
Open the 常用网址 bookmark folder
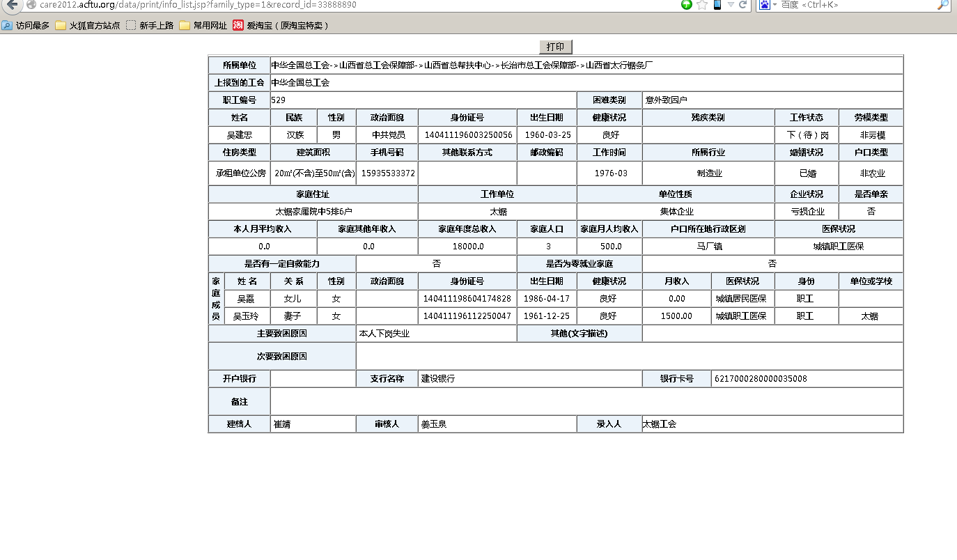pyautogui.click(x=203, y=25)
